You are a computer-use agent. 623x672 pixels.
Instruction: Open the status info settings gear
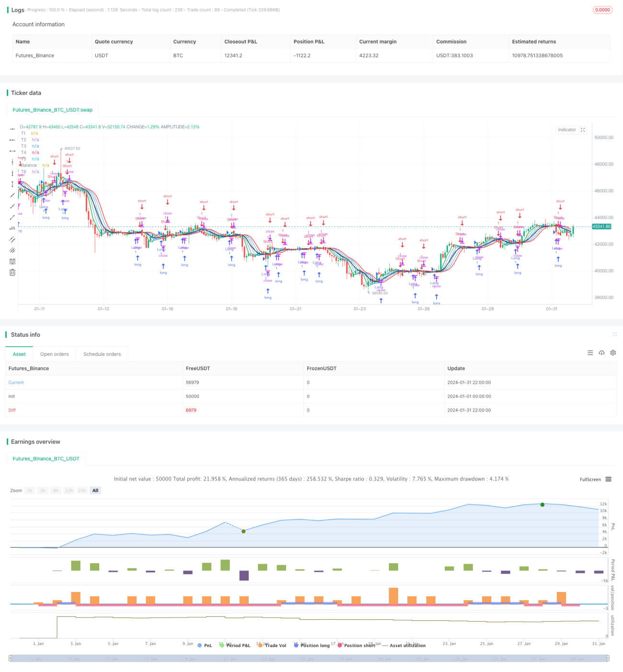point(613,353)
